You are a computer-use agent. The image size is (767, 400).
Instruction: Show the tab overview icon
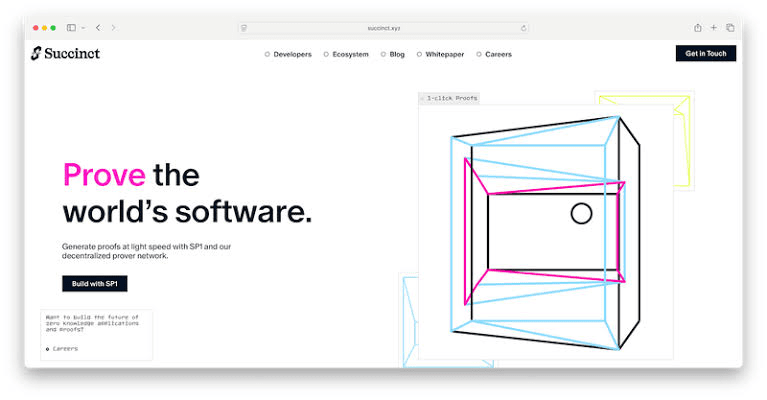tap(730, 28)
